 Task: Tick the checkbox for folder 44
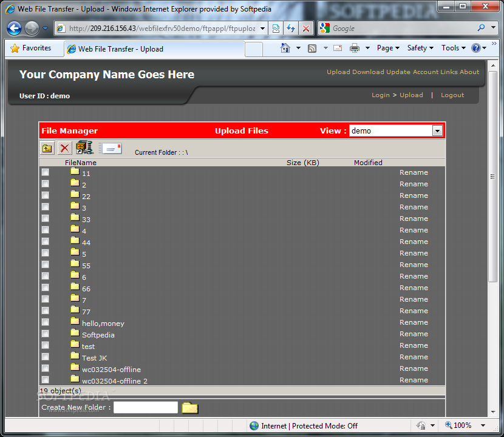[46, 242]
